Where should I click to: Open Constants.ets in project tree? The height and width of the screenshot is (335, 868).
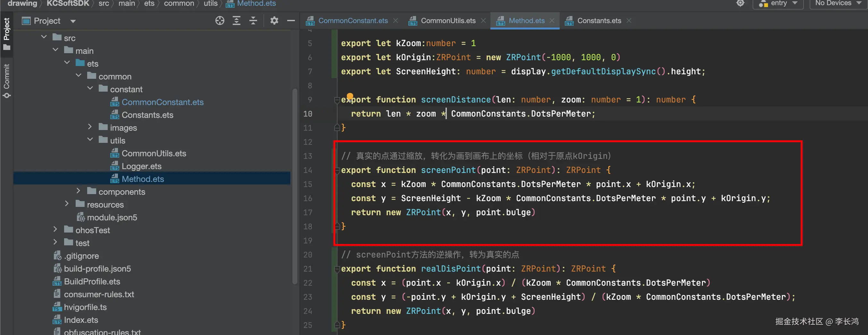point(147,115)
